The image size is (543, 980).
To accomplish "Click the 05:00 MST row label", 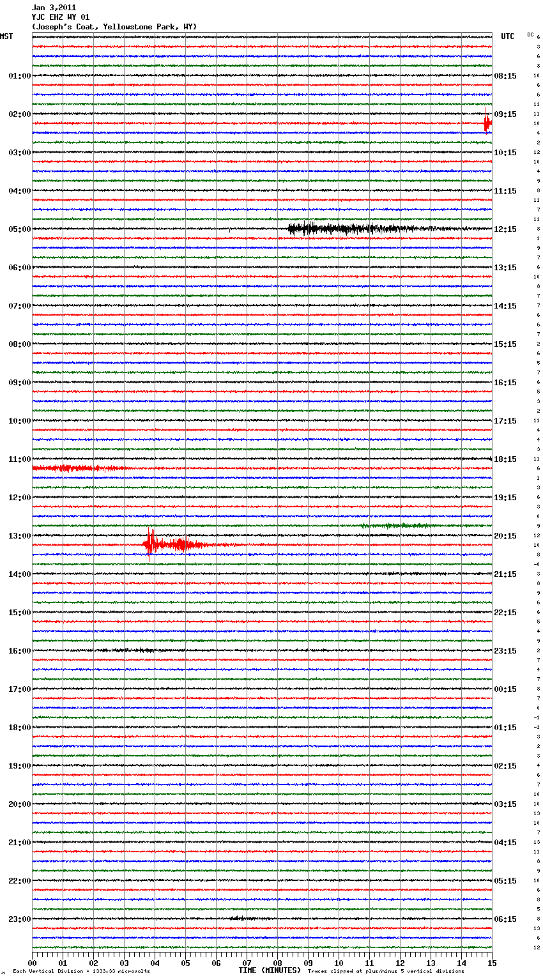I will point(20,229).
